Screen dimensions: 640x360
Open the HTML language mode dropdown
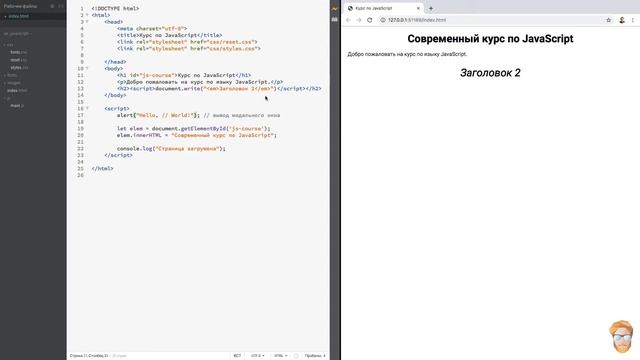[x=280, y=356]
